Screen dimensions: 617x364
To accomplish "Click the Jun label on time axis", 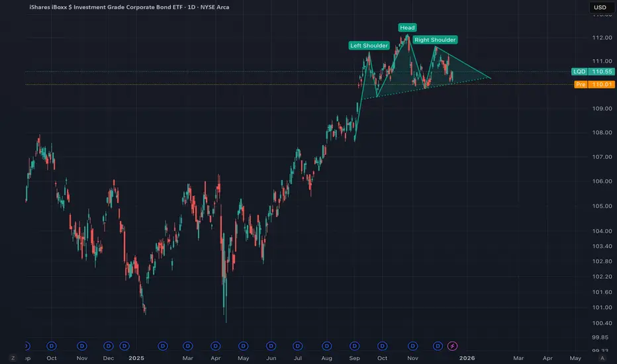I will point(271,358).
